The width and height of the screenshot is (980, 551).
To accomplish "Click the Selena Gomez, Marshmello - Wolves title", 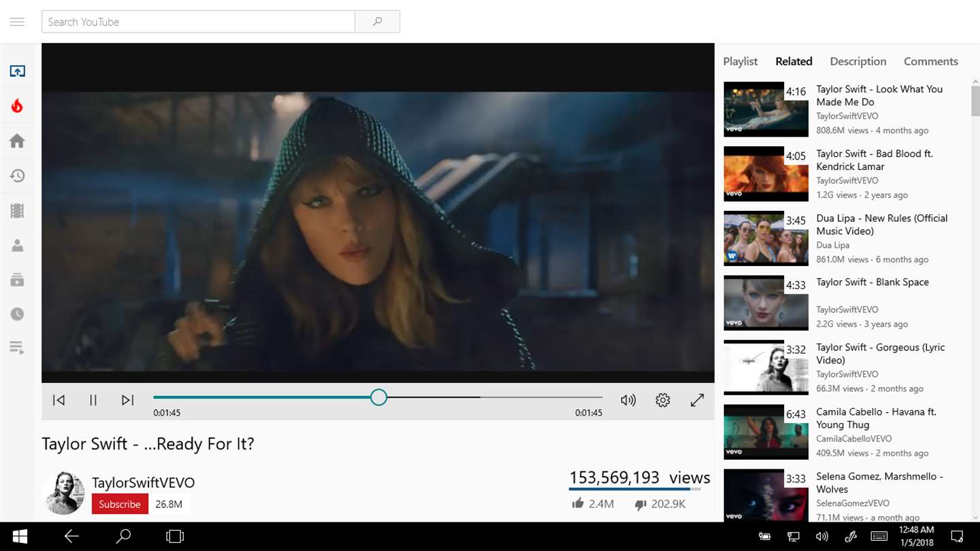I will click(x=879, y=483).
